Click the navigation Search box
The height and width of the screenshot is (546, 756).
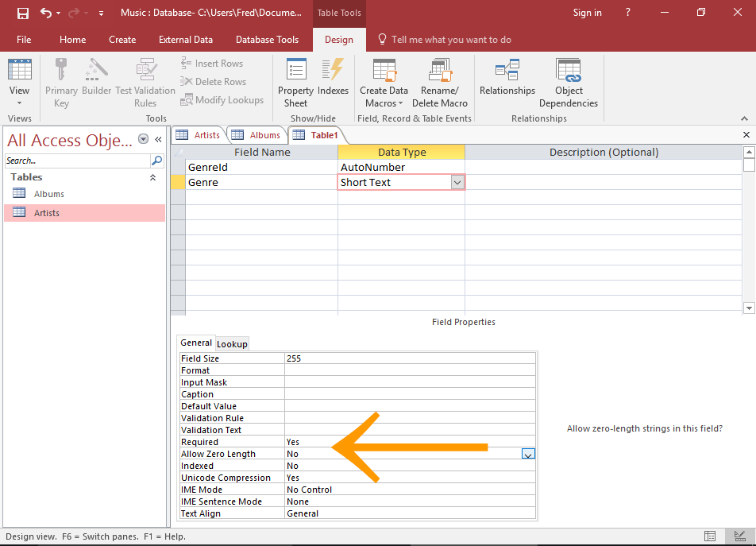pos(77,161)
